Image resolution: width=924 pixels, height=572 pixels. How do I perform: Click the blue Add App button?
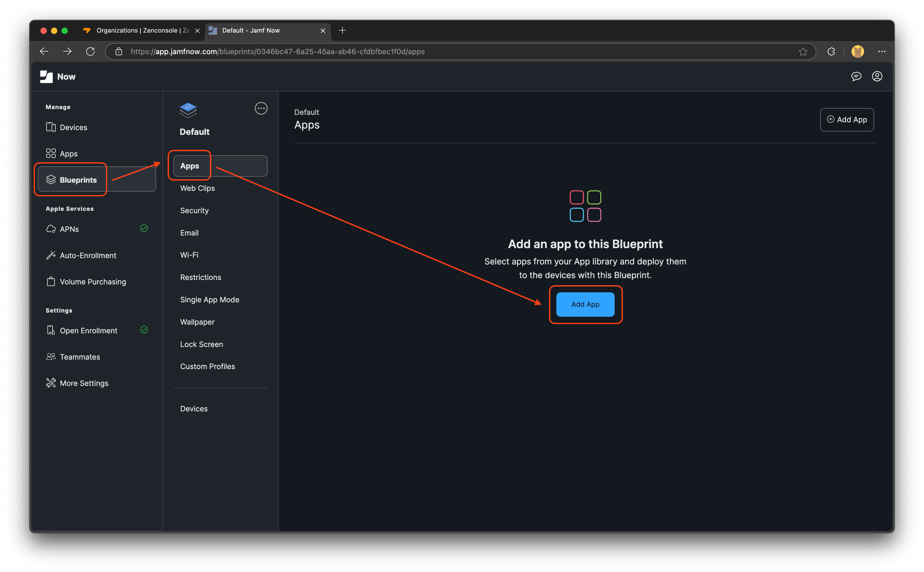click(x=585, y=304)
